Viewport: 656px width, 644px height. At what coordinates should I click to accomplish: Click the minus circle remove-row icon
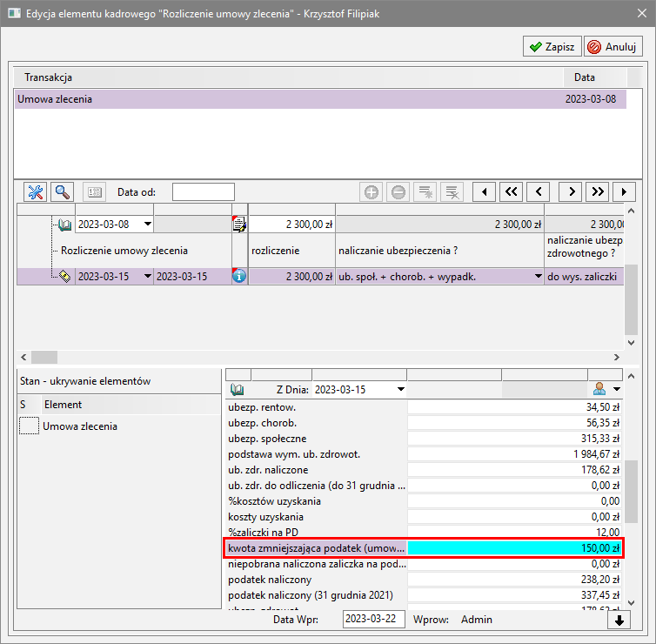[x=398, y=192]
